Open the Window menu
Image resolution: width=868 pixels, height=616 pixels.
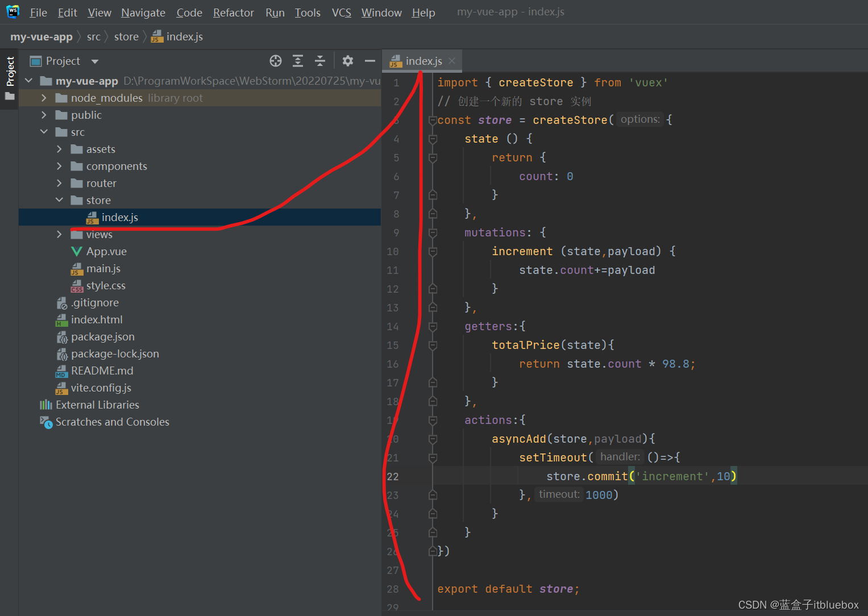point(381,13)
